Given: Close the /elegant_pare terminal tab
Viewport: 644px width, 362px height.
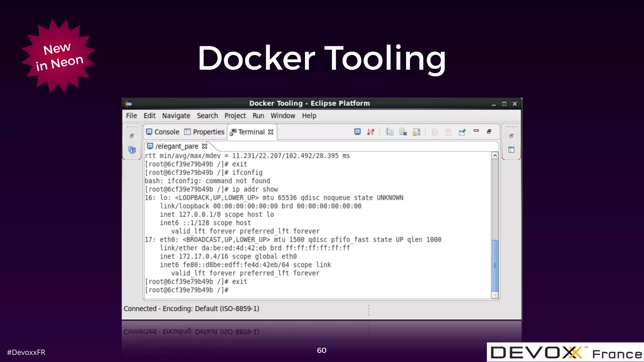Looking at the screenshot, I should [205, 146].
